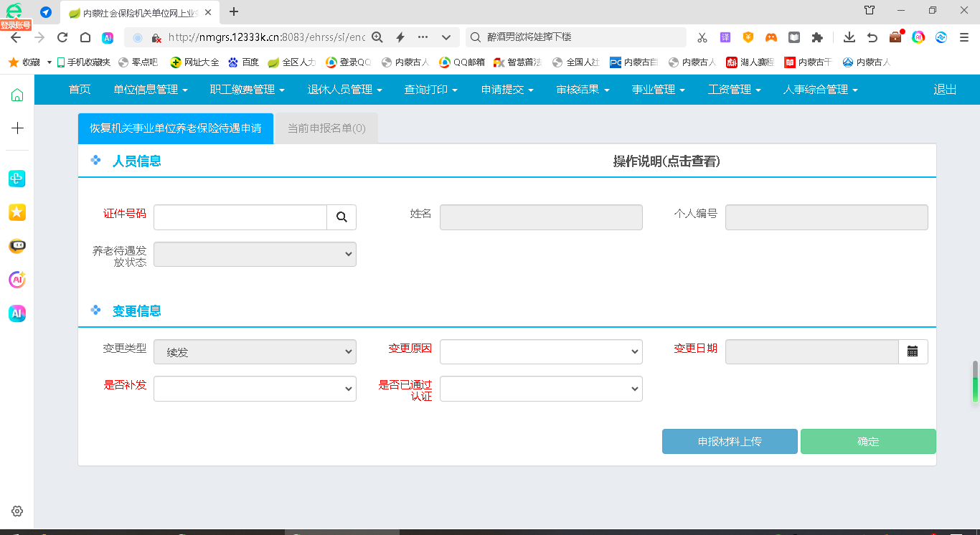Open the calendar picker for 变更日期
The image size is (980, 535).
(913, 351)
